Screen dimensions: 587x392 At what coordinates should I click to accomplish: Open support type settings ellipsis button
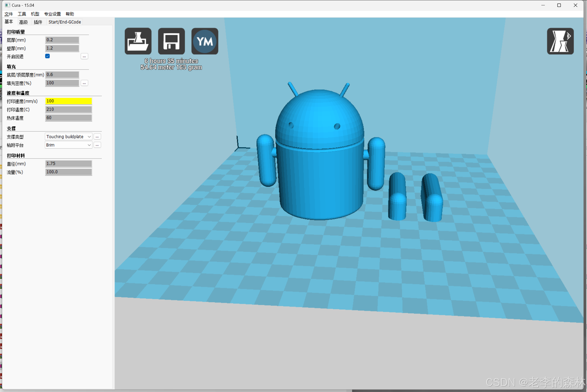(97, 137)
